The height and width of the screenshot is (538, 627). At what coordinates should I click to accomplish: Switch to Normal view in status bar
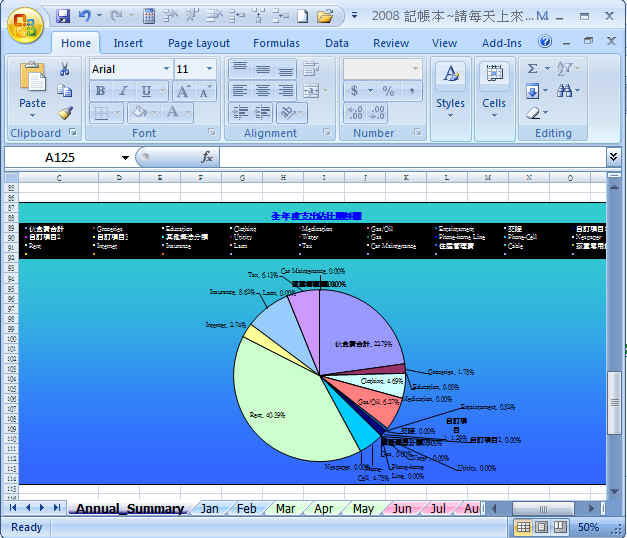click(523, 527)
